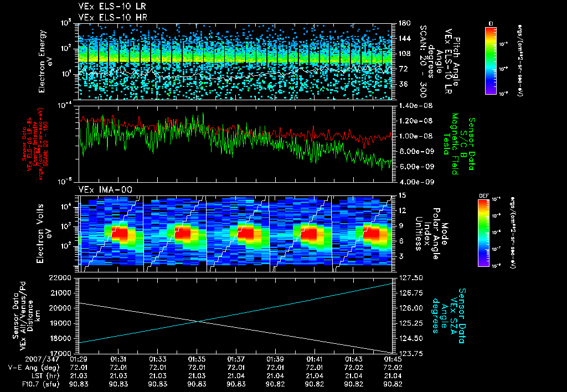Click the '2007/347' date label

click(x=43, y=359)
